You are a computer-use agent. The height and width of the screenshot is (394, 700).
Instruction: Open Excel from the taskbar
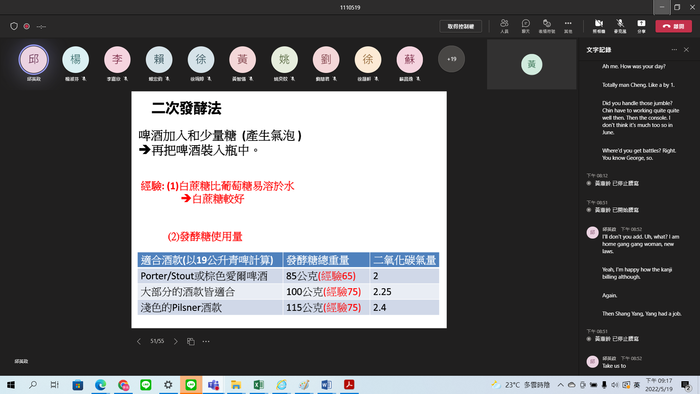258,385
